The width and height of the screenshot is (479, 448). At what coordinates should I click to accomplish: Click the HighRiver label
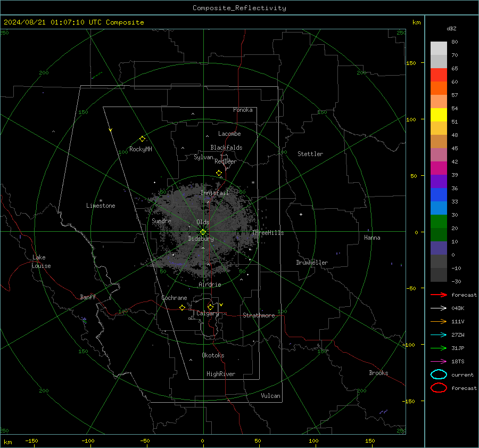point(221,374)
